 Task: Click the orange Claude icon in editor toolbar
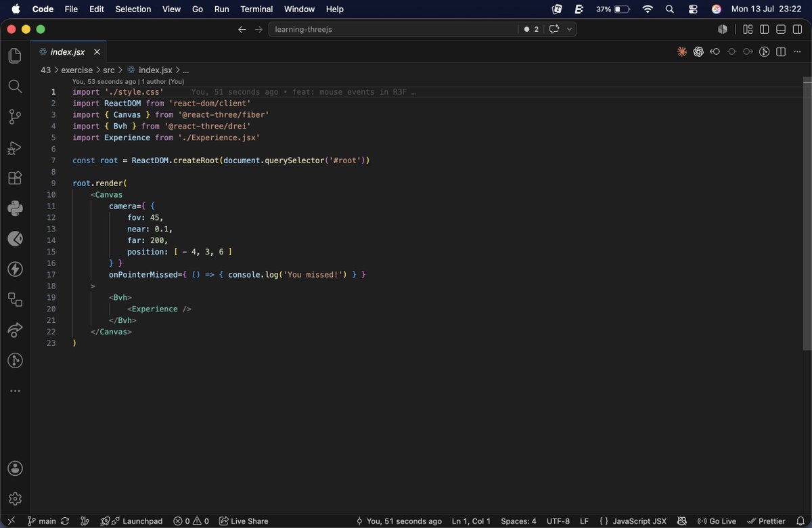pos(682,51)
